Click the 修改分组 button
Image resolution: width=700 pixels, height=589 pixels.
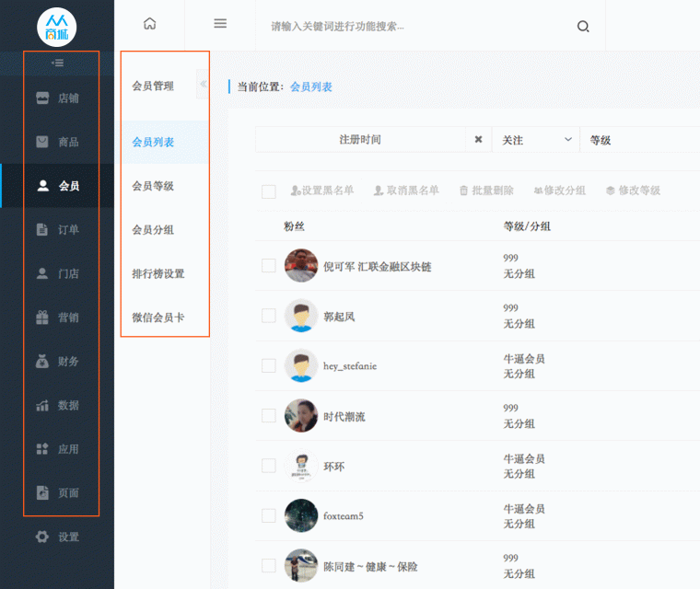pyautogui.click(x=560, y=191)
